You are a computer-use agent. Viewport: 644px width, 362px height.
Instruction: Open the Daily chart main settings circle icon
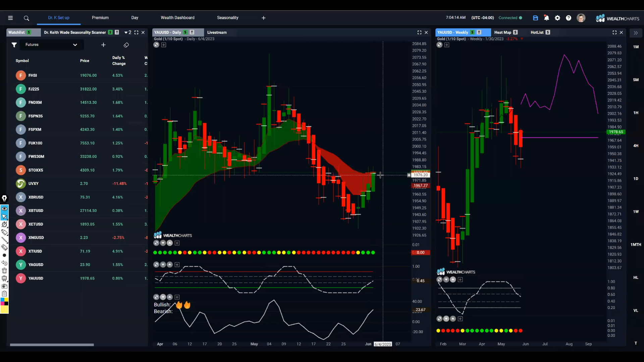156,45
